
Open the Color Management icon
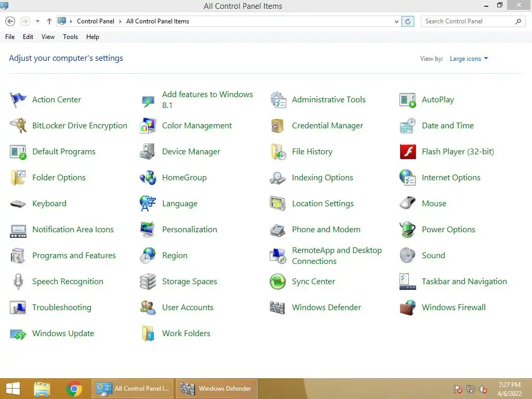click(x=148, y=126)
